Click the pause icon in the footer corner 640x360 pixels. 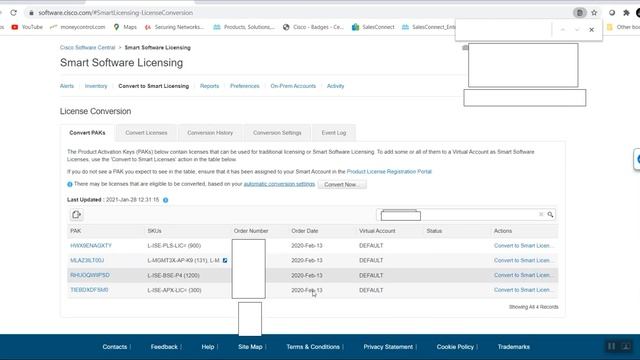click(x=611, y=347)
